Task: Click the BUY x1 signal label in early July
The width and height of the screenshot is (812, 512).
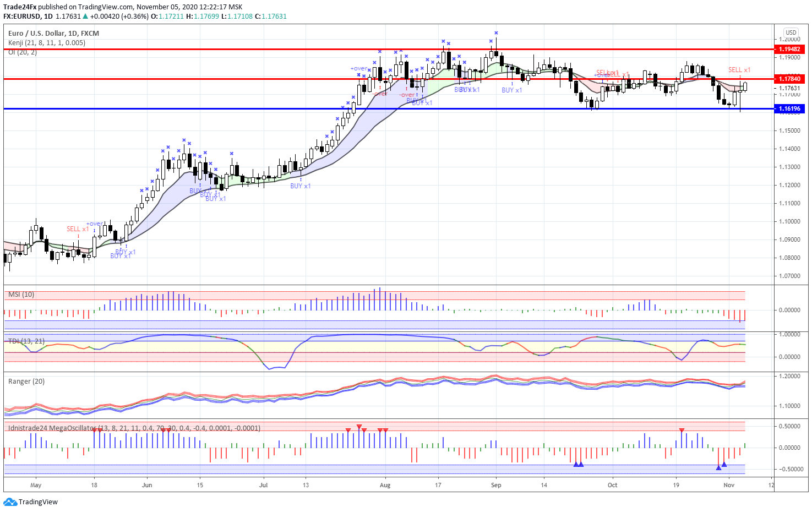Action: tap(301, 186)
